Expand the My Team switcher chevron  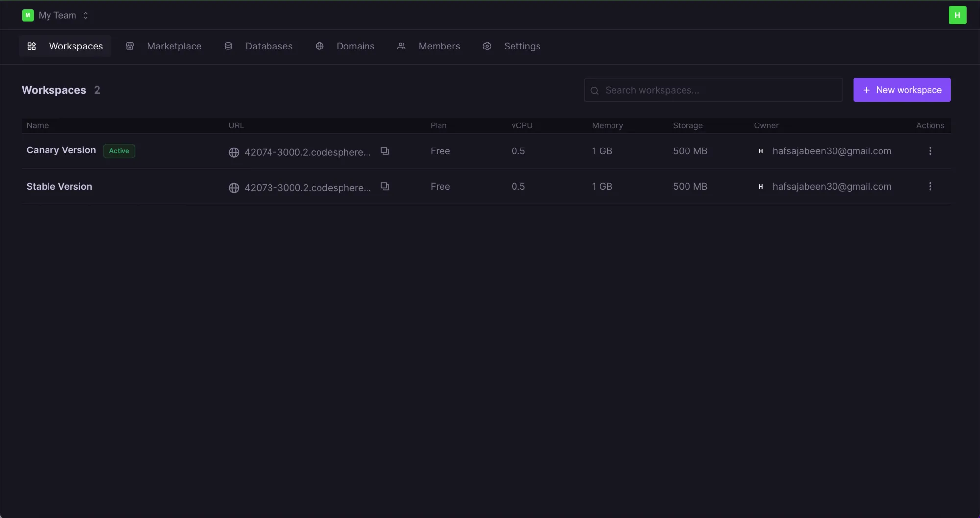pos(86,15)
